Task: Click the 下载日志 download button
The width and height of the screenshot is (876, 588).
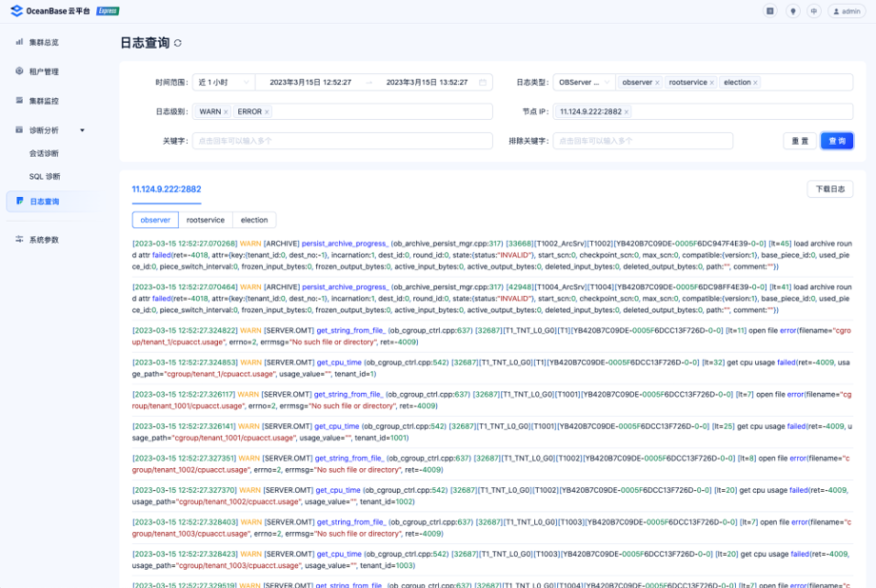Action: 830,189
